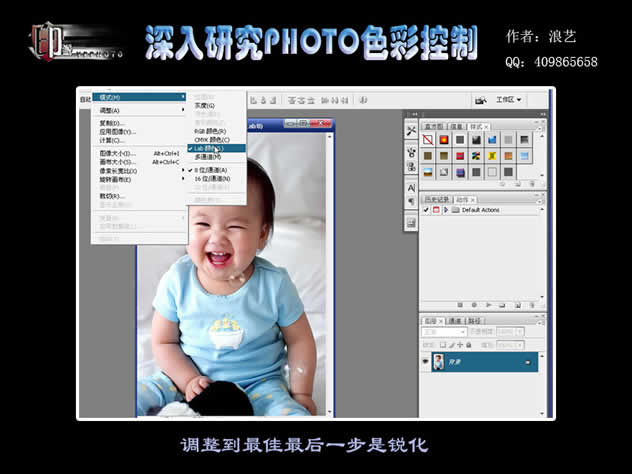This screenshot has height=474, width=632.
Task: Open the Character panel icon
Action: (411, 188)
